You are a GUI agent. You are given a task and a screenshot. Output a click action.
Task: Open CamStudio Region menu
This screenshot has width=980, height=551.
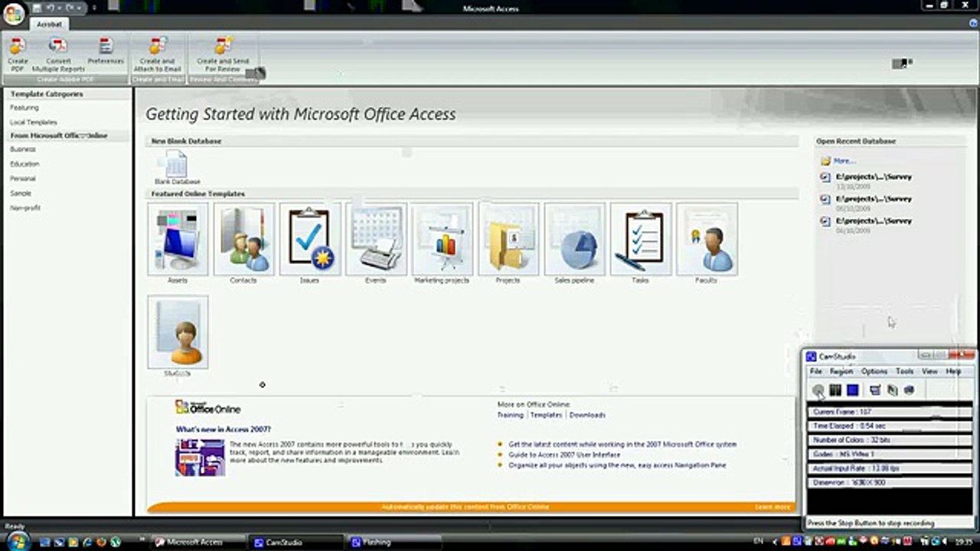coord(841,371)
